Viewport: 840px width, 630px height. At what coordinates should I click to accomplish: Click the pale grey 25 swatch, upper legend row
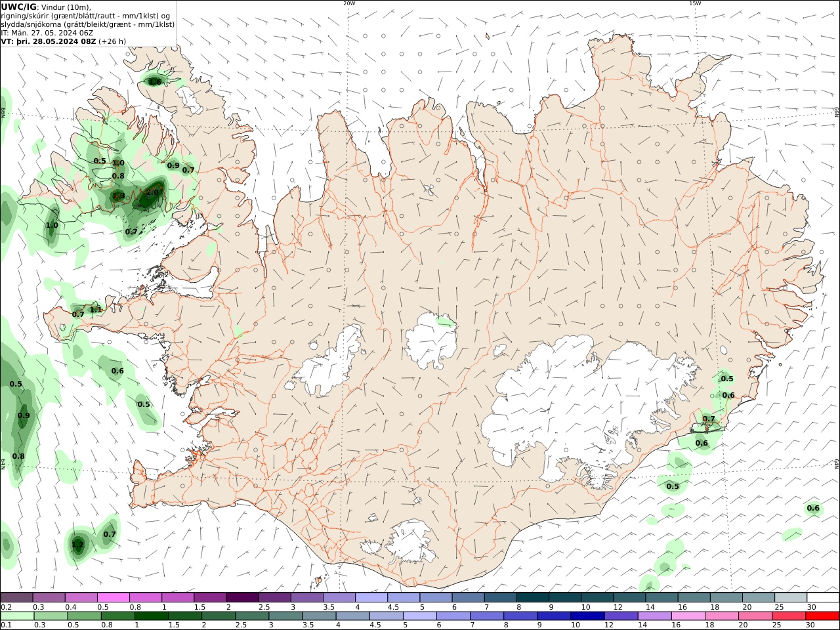click(x=791, y=597)
